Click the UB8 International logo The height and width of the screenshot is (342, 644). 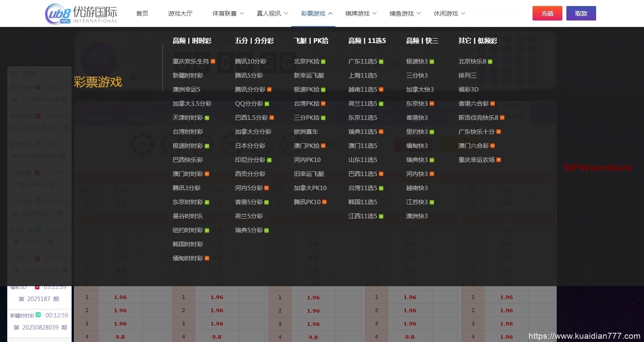[81, 14]
